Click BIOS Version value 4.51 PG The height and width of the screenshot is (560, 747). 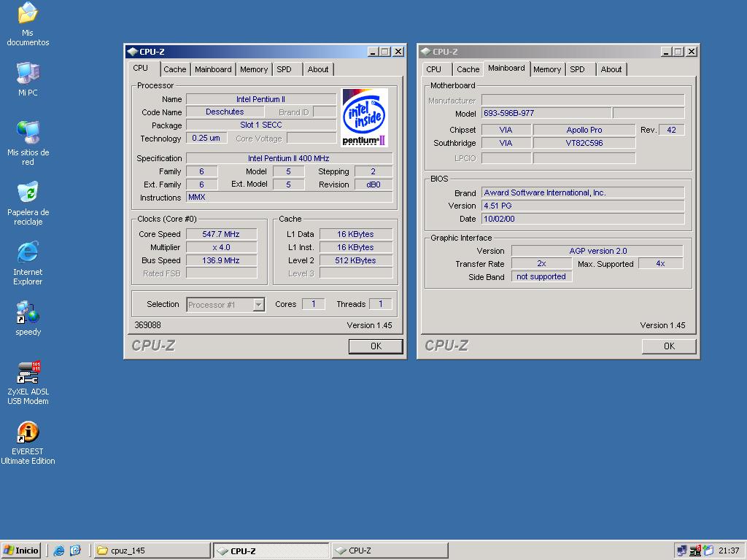(x=583, y=206)
